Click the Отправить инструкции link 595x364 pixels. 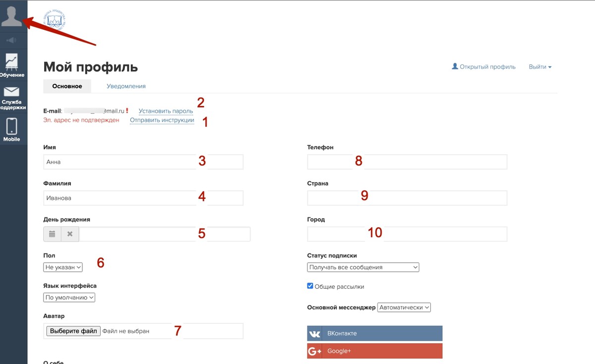[x=162, y=120]
